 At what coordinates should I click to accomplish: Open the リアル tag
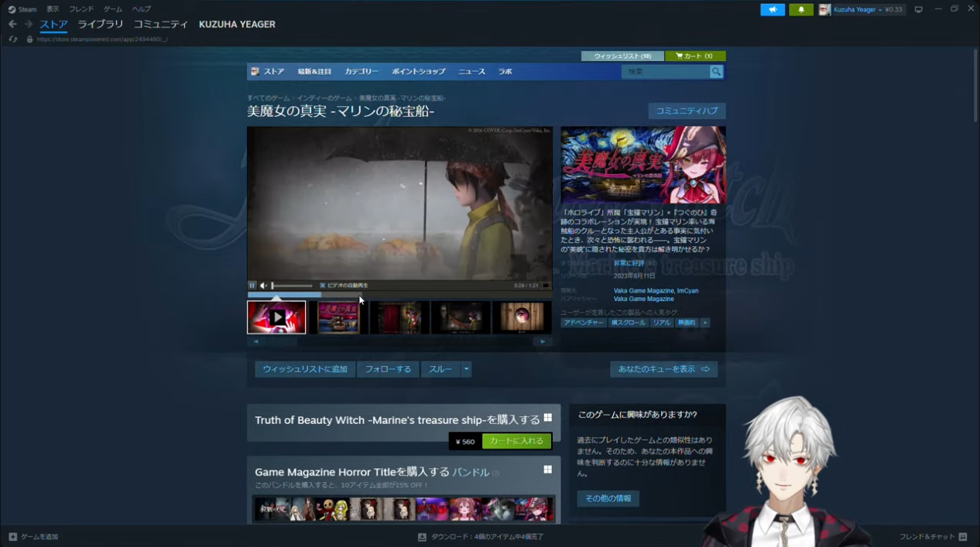click(x=661, y=323)
